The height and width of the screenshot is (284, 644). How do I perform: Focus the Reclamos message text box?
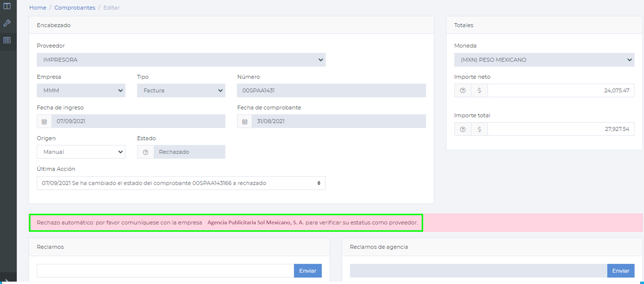tap(165, 271)
